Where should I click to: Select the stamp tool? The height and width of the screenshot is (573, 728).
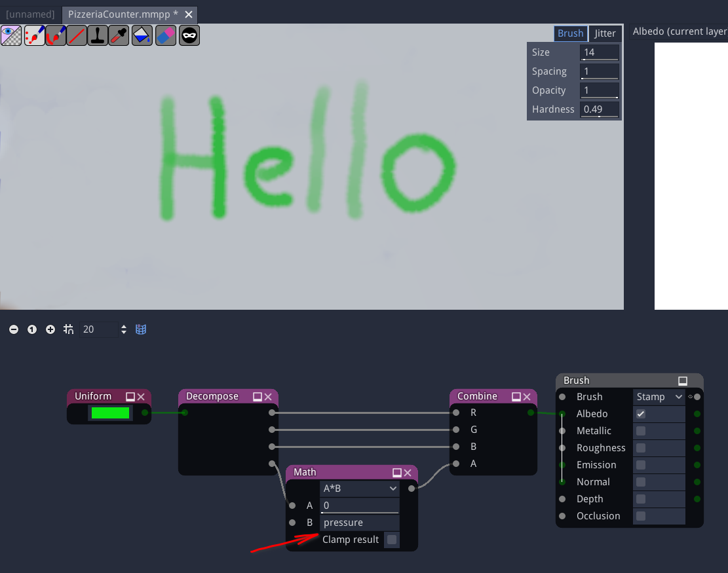coord(98,35)
